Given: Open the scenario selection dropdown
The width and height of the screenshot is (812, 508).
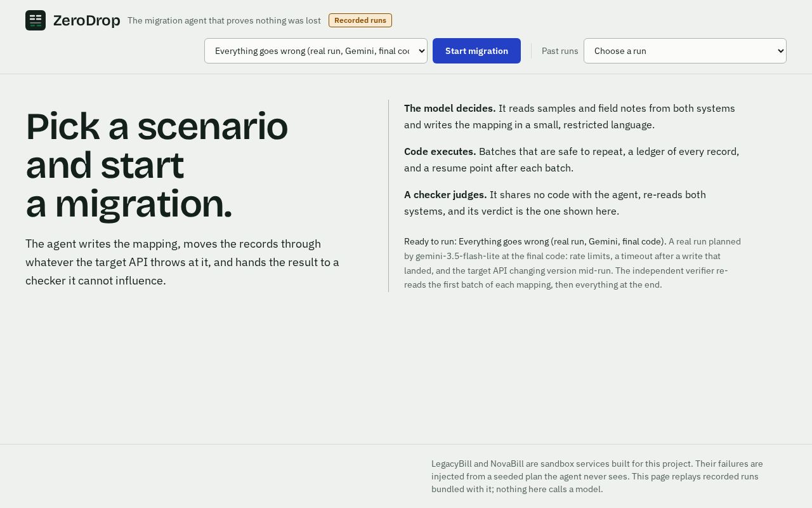Looking at the screenshot, I should [316, 51].
